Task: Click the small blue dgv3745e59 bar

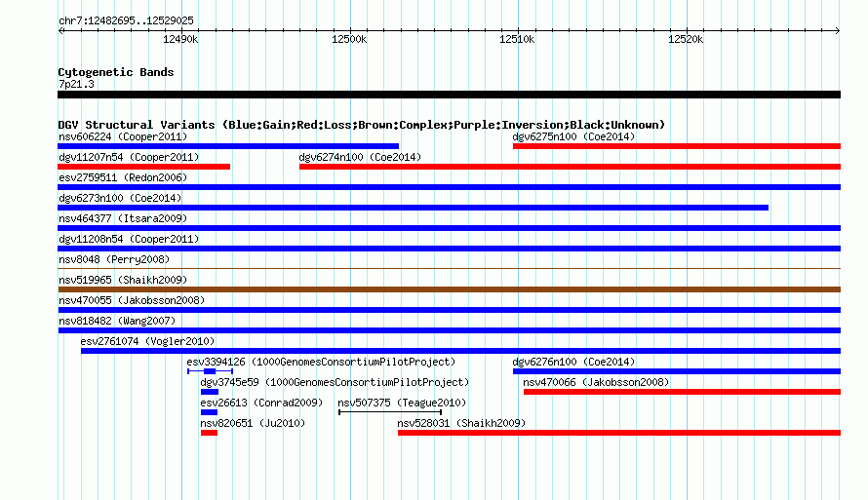Action: click(210, 392)
